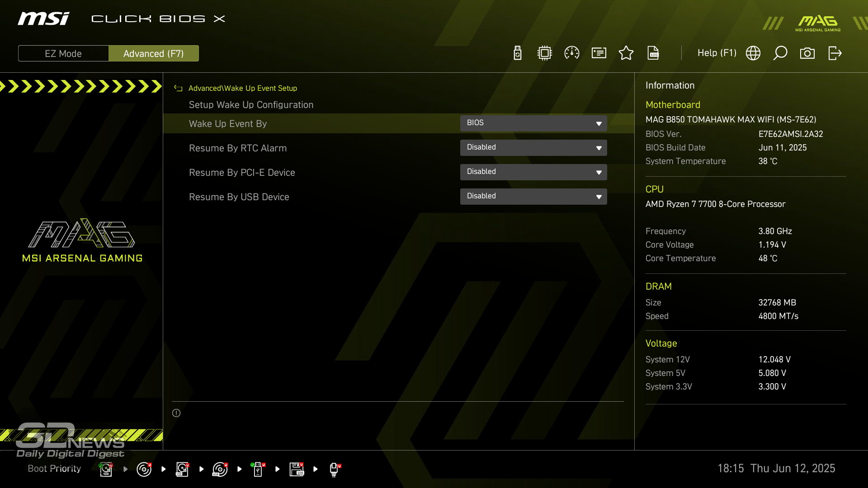Open the CPU chip info icon
This screenshot has height=488, width=868.
tap(545, 53)
